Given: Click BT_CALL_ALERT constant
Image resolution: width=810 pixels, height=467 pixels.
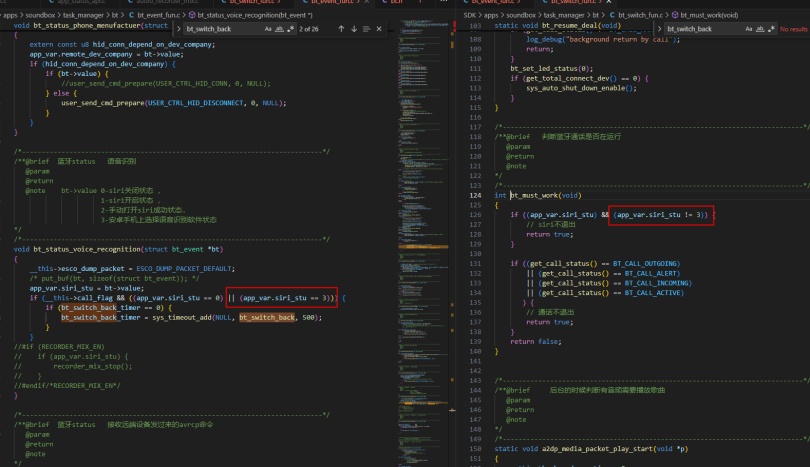Looking at the screenshot, I should pos(652,273).
